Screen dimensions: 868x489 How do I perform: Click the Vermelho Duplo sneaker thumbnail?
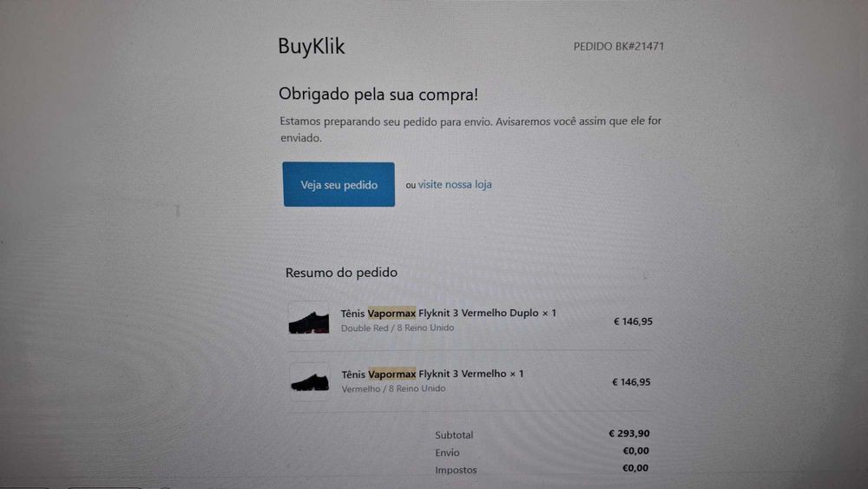[x=309, y=320]
